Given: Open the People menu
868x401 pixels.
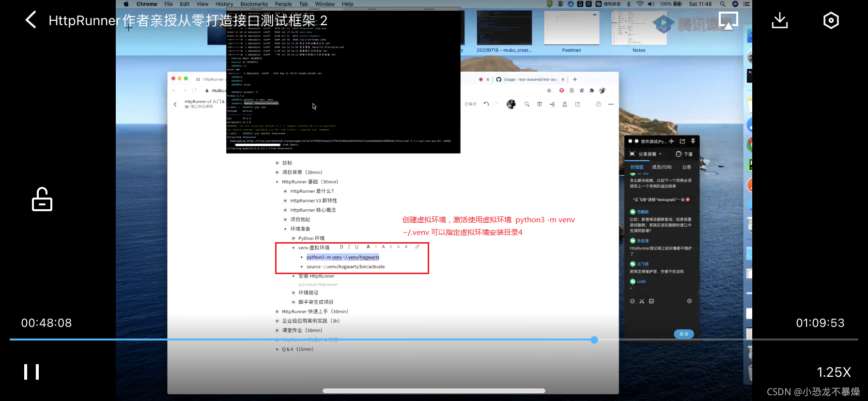Looking at the screenshot, I should 283,4.
